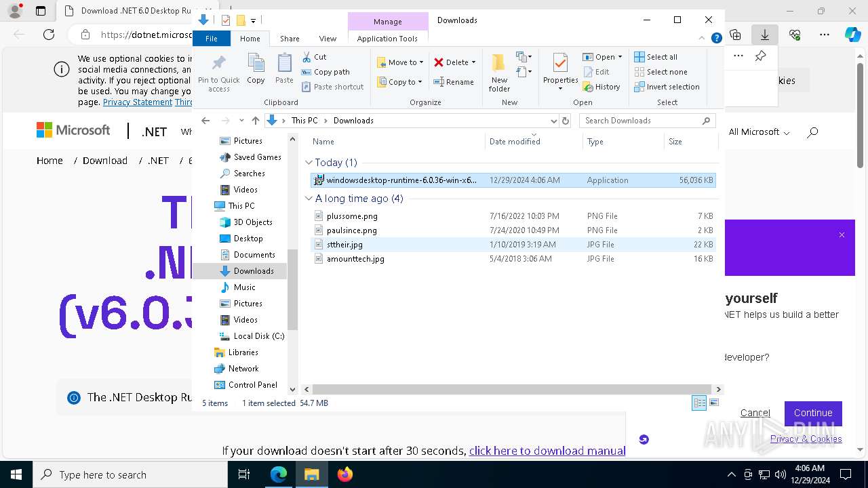
Task: Click History in the Open group
Action: (x=601, y=87)
